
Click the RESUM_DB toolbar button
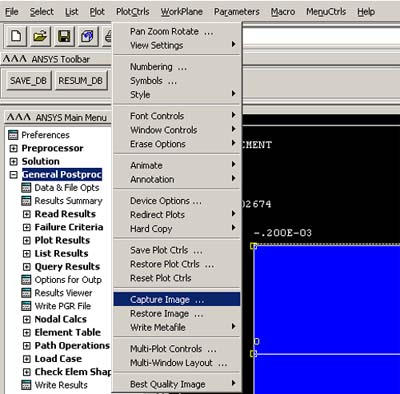tap(81, 81)
